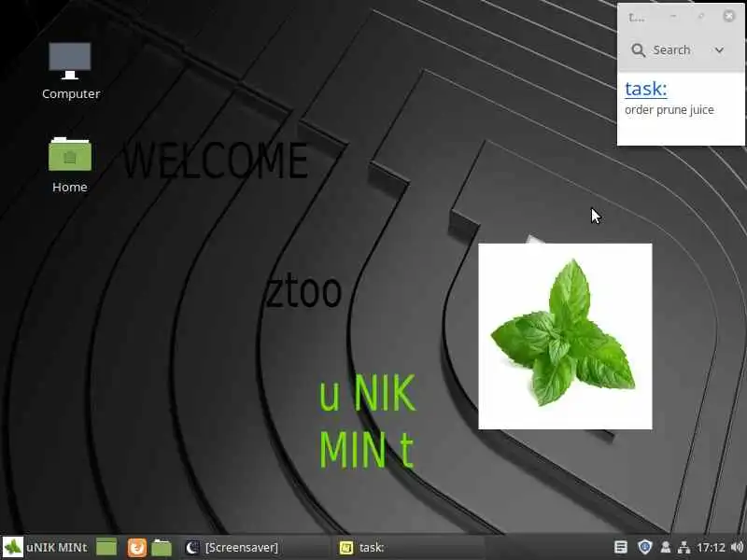Open the uNIK MINt start menu
This screenshot has height=560, width=747.
(x=45, y=547)
